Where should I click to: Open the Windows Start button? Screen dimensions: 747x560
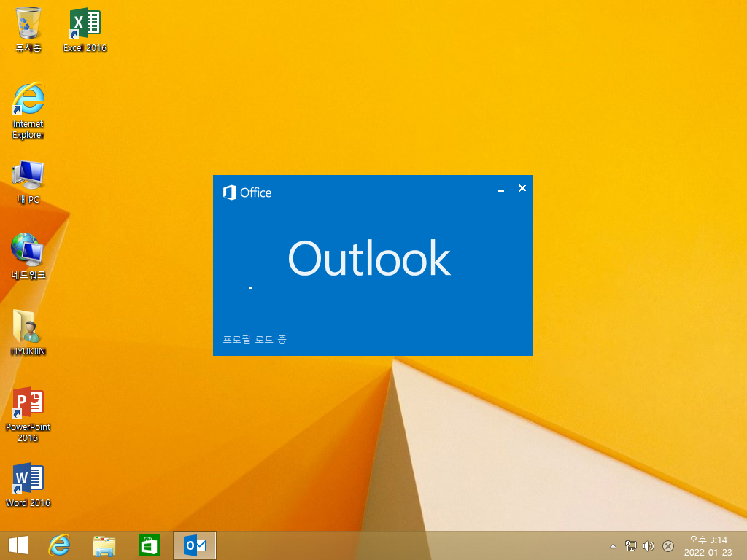(x=18, y=545)
